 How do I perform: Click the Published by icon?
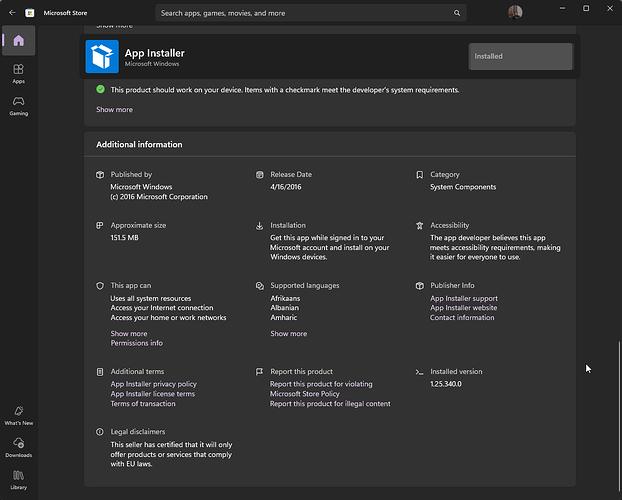tap(100, 175)
